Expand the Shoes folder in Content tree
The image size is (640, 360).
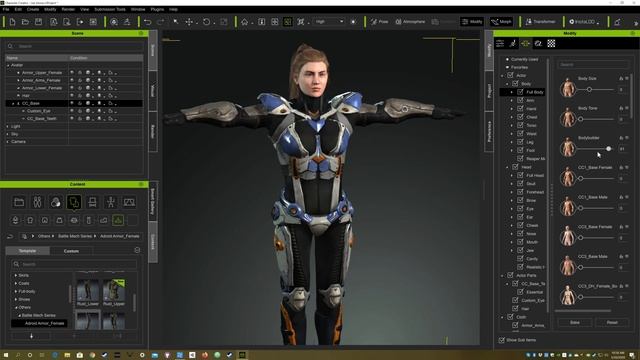(x=16, y=299)
